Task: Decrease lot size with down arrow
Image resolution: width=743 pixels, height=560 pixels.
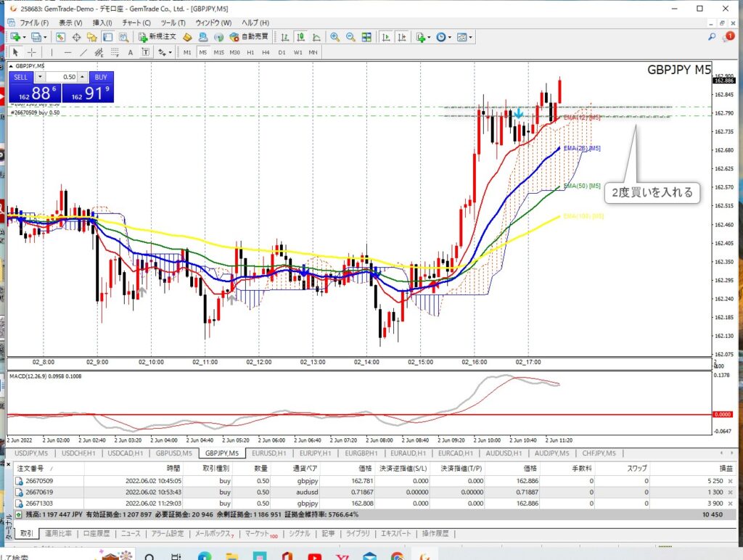Action: tap(40, 77)
